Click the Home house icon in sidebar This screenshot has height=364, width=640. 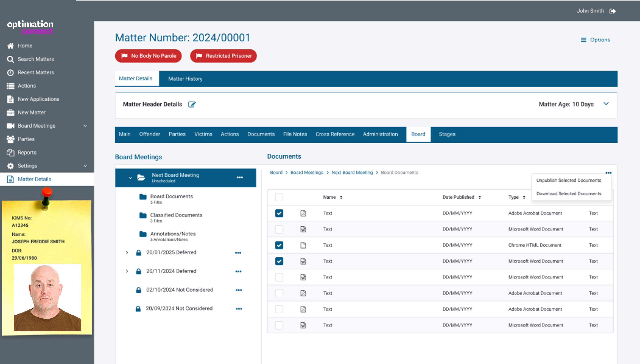click(x=10, y=46)
